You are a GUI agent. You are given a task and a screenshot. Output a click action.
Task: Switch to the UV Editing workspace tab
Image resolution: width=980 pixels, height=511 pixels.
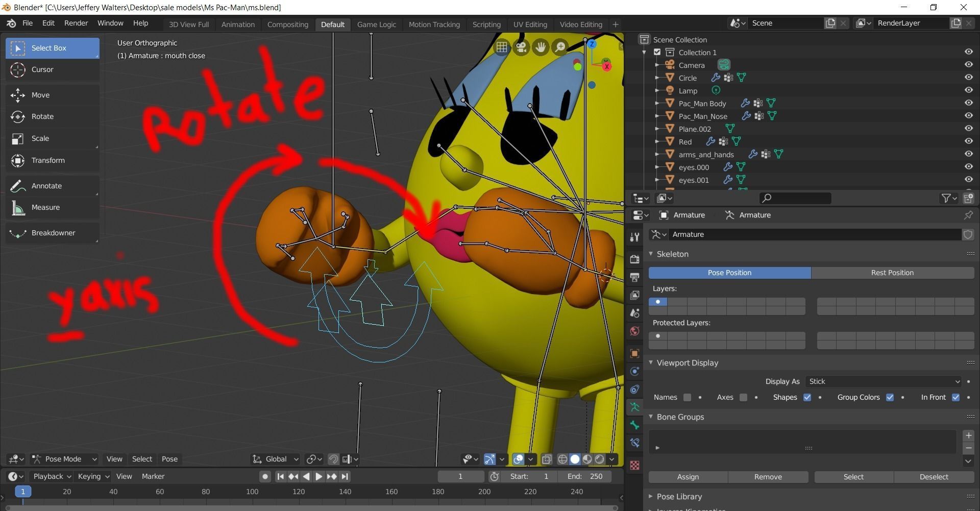530,25
